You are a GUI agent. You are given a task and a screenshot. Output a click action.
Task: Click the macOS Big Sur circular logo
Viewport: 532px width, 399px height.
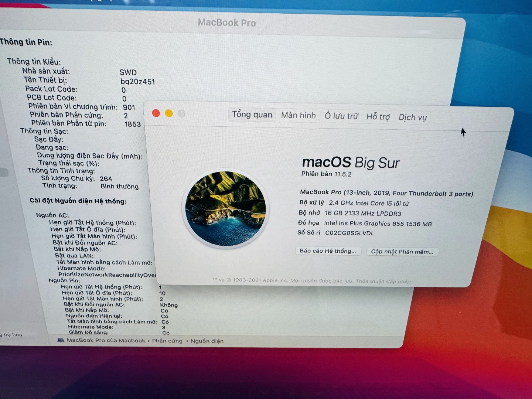pos(226,209)
